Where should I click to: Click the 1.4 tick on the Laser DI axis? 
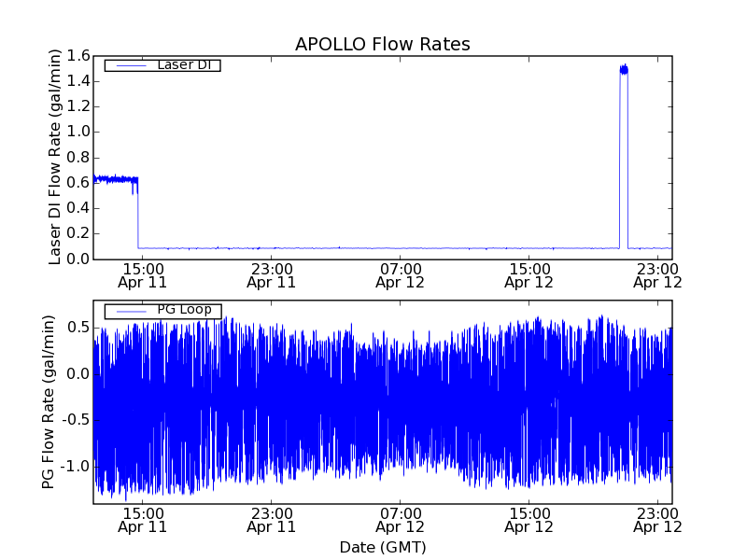[x=78, y=81]
